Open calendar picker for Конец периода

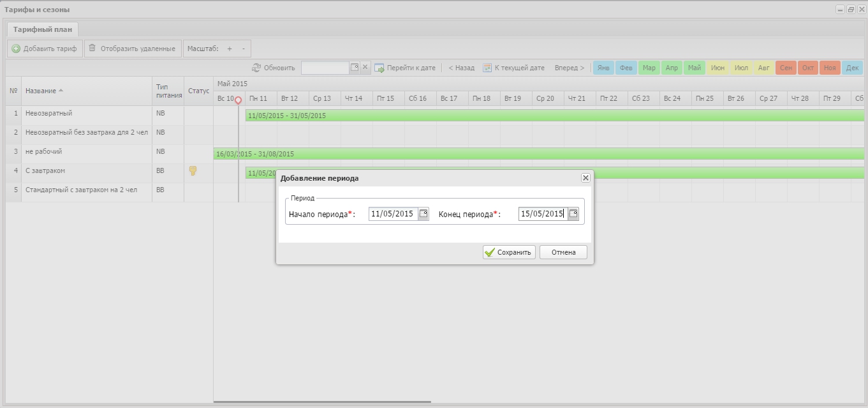click(x=573, y=215)
